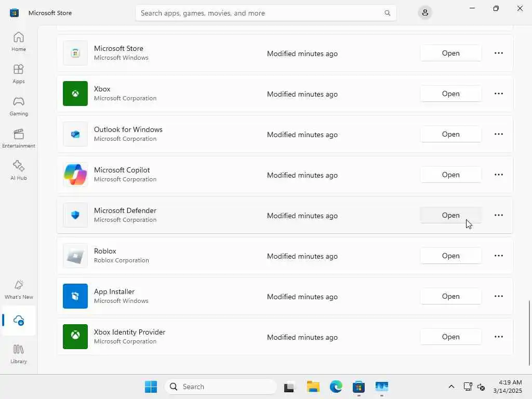Open Microsoft Copilot
The height and width of the screenshot is (399, 532).
[x=450, y=175]
